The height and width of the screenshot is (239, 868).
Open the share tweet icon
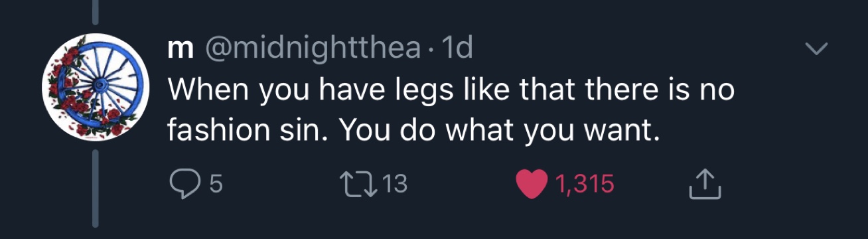click(x=705, y=185)
